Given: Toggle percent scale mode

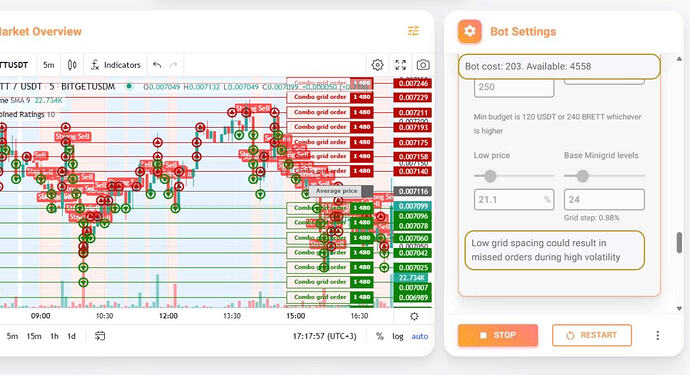Looking at the screenshot, I should pyautogui.click(x=380, y=336).
